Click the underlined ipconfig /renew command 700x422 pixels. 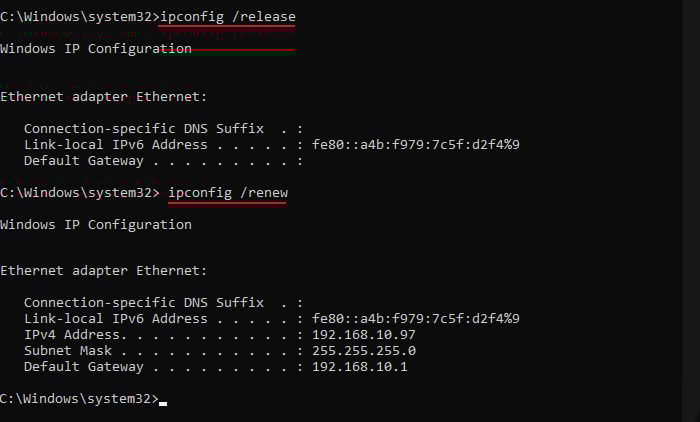point(228,193)
